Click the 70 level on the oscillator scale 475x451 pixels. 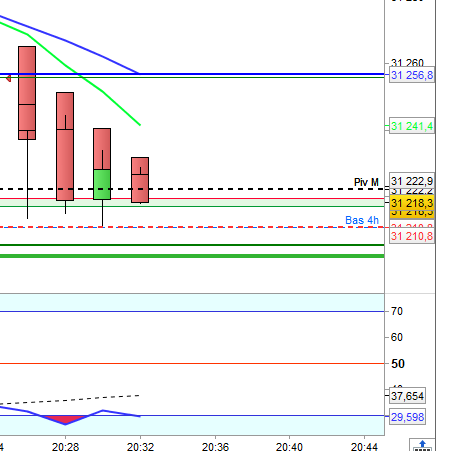397,311
